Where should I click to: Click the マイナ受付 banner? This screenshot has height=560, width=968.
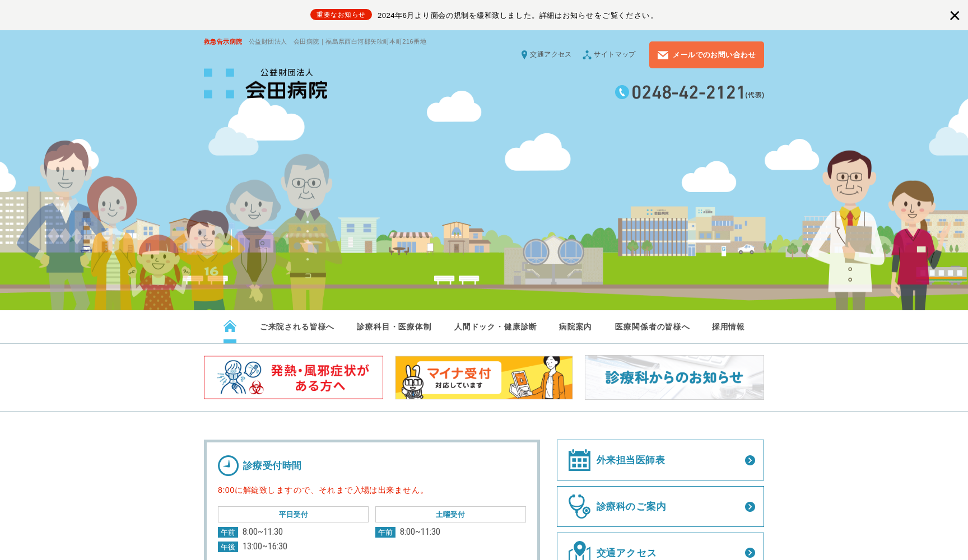[483, 377]
